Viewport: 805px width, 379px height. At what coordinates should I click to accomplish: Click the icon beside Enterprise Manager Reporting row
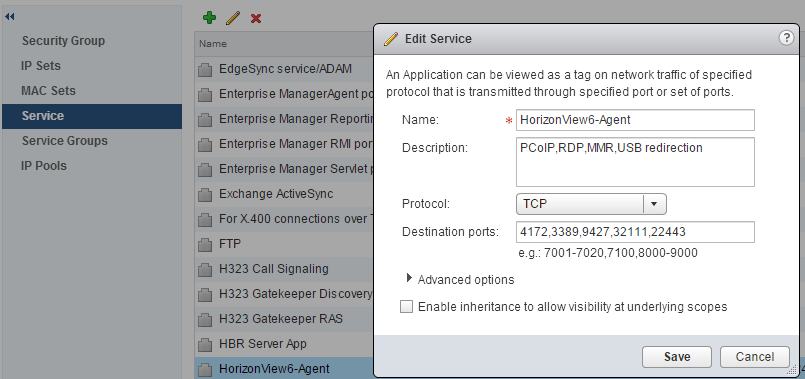(x=205, y=120)
